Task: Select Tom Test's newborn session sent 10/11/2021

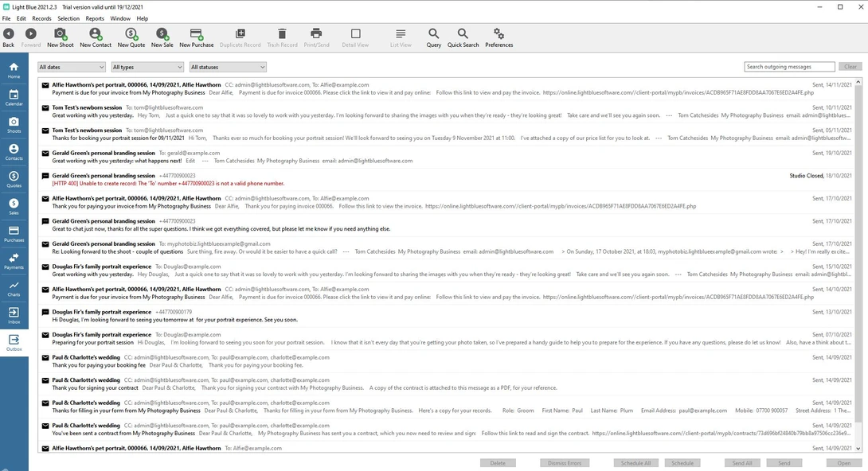Action: click(446, 111)
